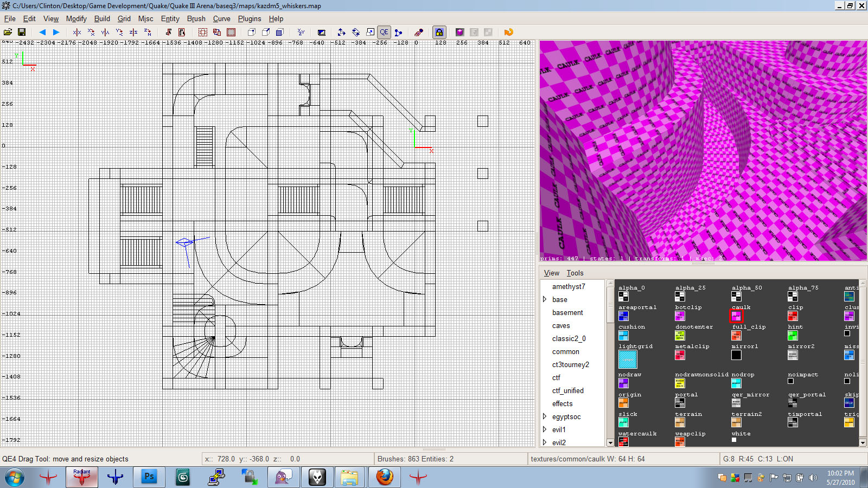Toggle the texture lock padlock
This screenshot has width=868, height=488.
439,33
